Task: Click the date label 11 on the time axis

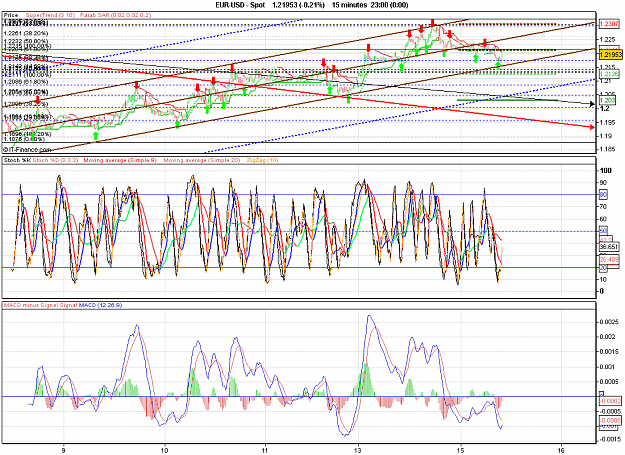Action: [265, 451]
